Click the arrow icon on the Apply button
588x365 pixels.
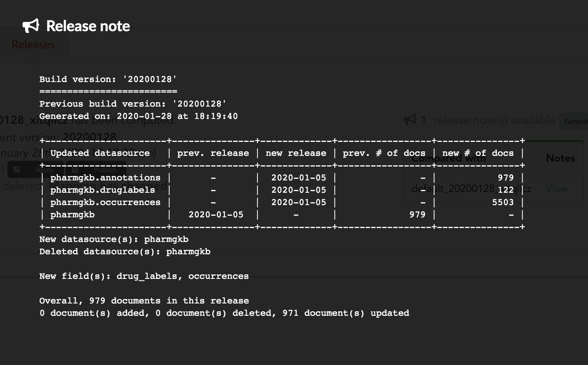click(16, 169)
